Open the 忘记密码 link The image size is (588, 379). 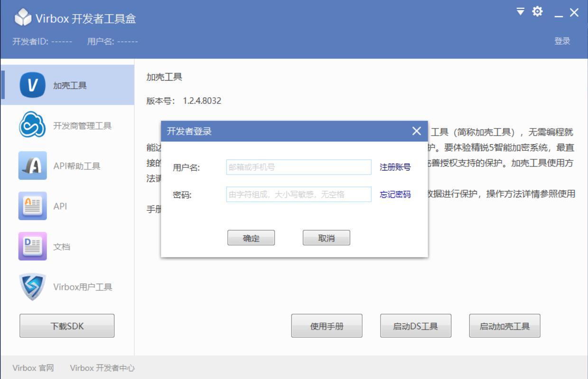click(395, 195)
